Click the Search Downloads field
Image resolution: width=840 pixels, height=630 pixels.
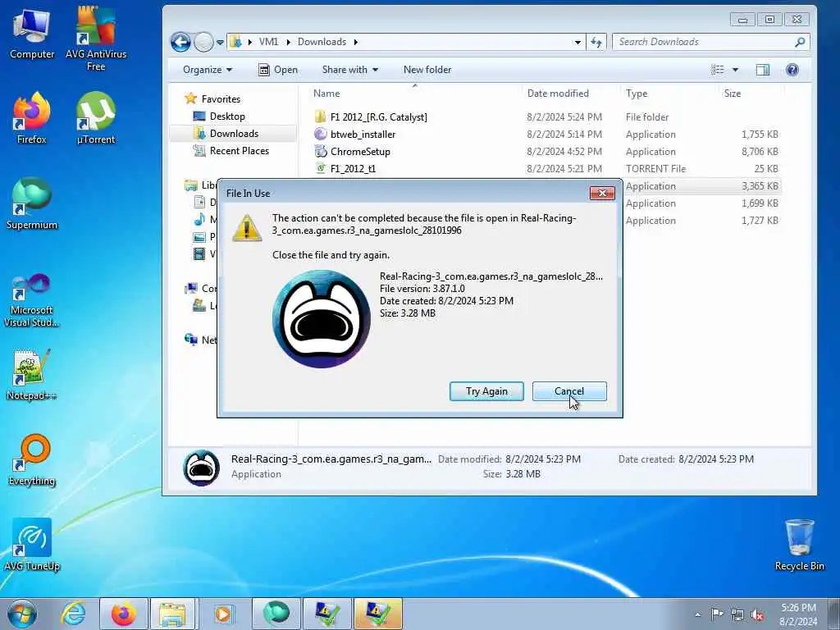click(710, 42)
